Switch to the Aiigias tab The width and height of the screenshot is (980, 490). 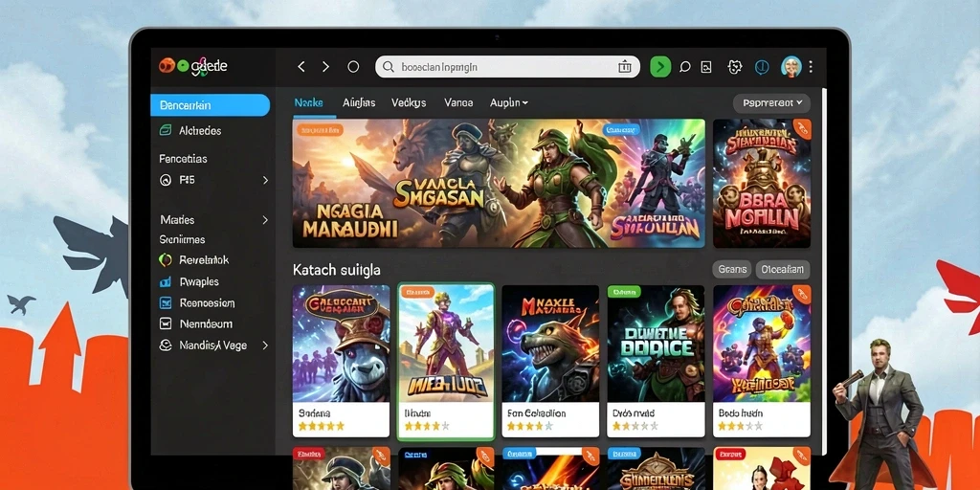(x=359, y=102)
